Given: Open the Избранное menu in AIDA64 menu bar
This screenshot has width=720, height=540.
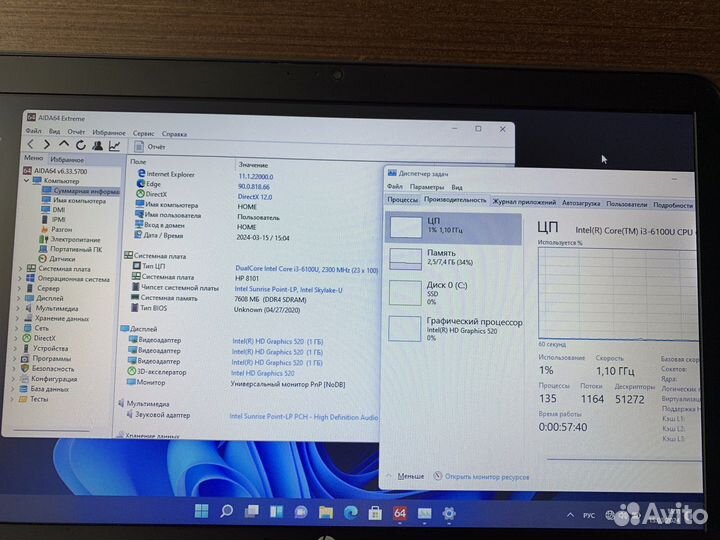Looking at the screenshot, I should 109,132.
